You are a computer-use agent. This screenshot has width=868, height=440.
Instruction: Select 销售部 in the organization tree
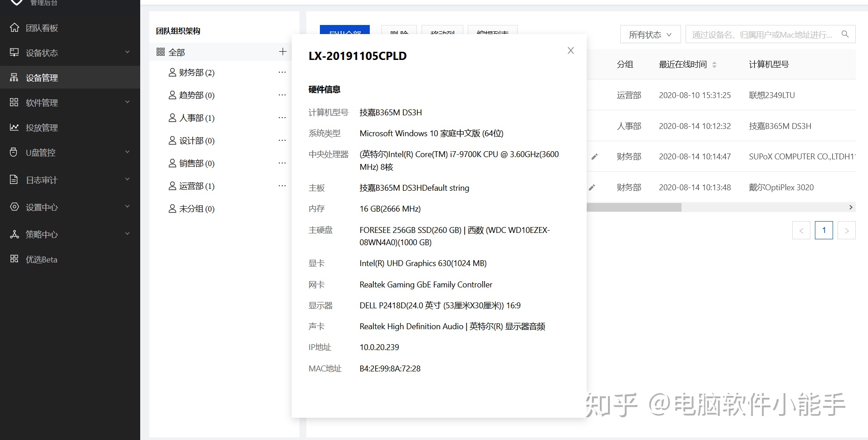coord(196,163)
